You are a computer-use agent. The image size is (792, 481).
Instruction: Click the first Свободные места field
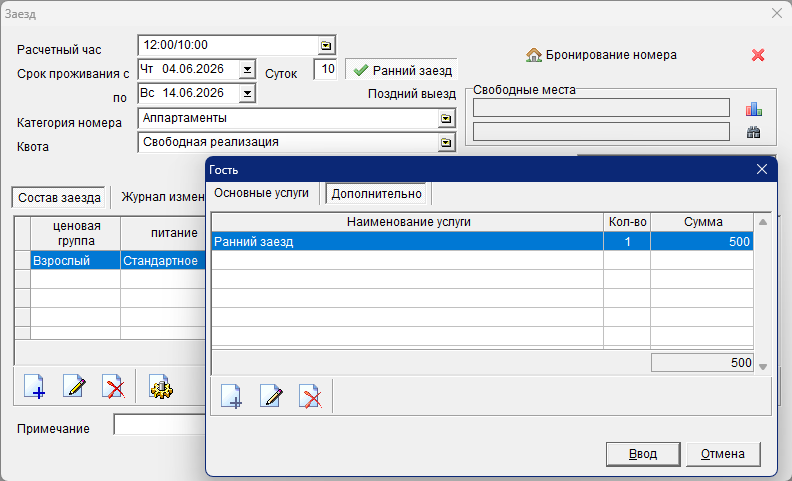601,108
